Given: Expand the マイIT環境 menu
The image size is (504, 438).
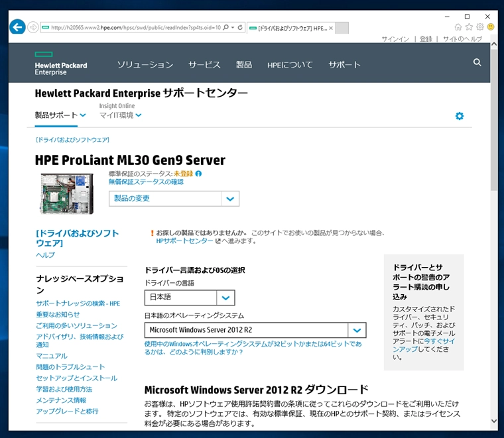Looking at the screenshot, I should point(121,115).
